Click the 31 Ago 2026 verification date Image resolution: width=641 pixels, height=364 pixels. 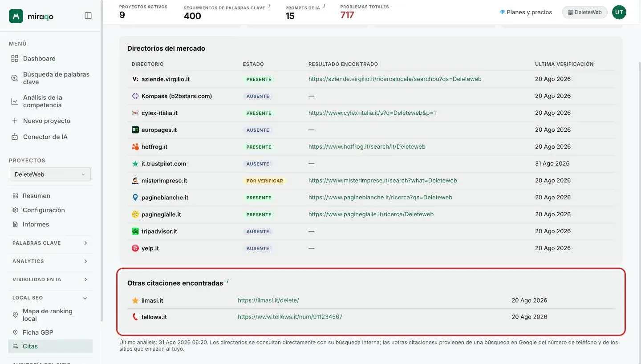pyautogui.click(x=552, y=164)
